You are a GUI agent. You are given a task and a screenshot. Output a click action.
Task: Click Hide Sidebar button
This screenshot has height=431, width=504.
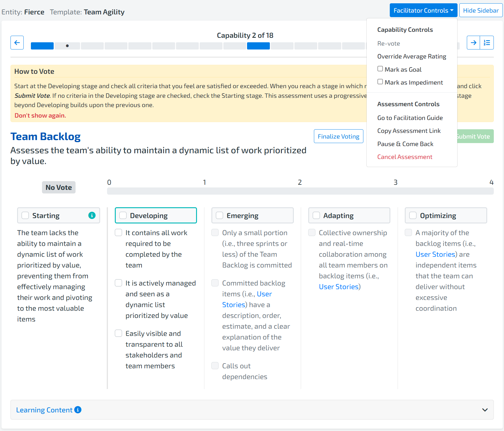point(481,10)
